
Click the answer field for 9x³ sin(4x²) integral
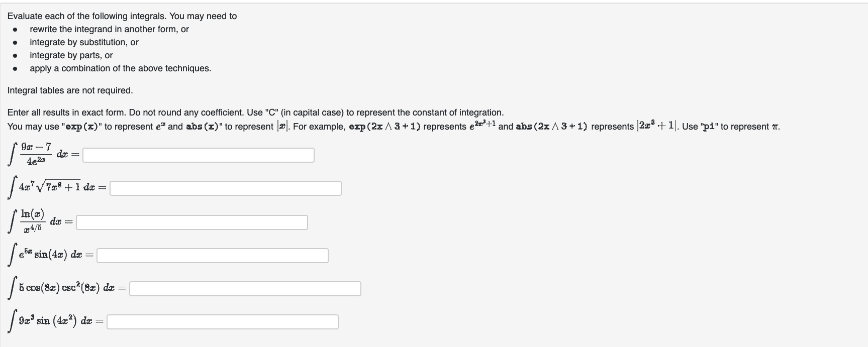click(222, 321)
